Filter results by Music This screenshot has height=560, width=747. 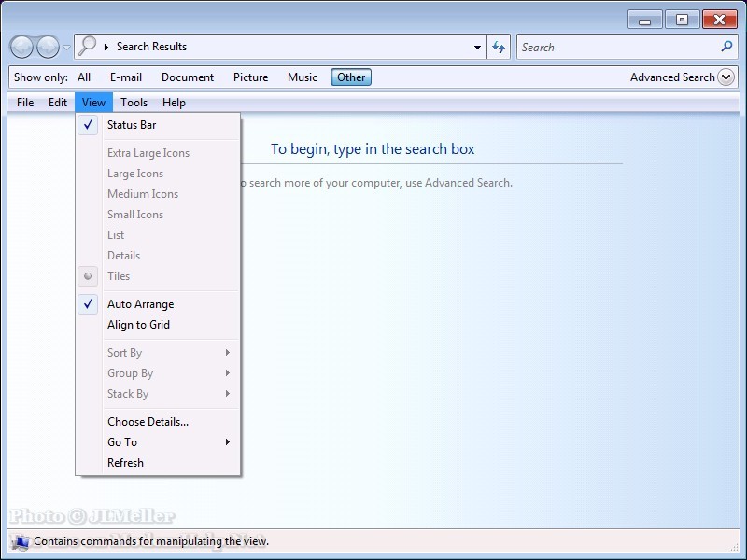click(303, 77)
